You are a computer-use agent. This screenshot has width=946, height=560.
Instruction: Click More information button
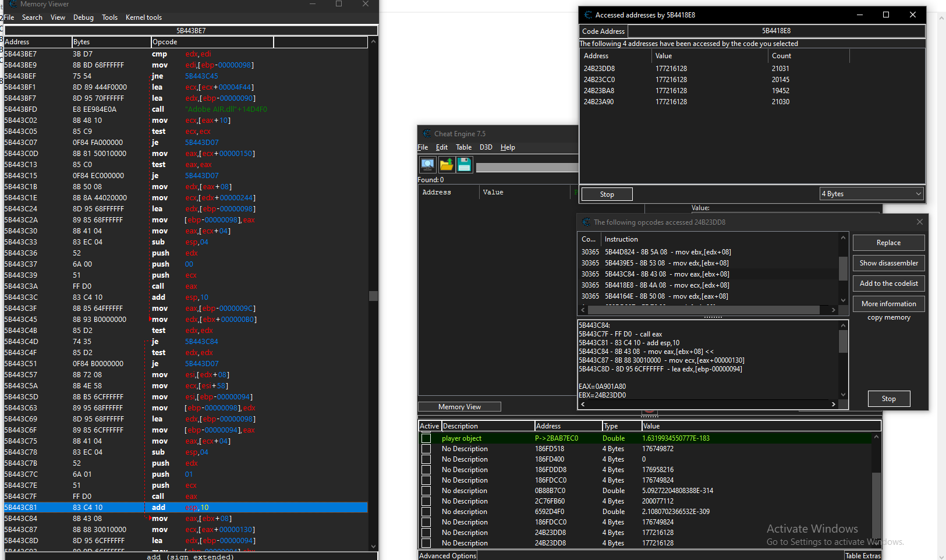click(x=888, y=304)
